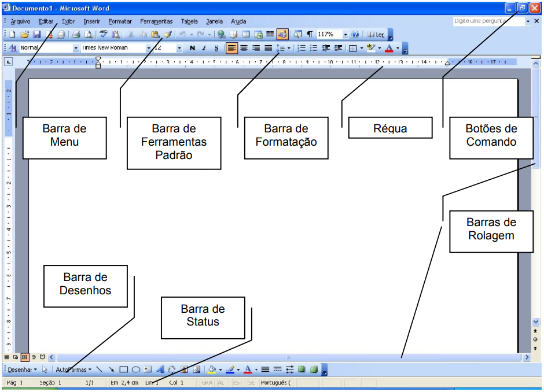This screenshot has width=544, height=392.
Task: Open the Normal style dropdown
Action: coord(76,48)
